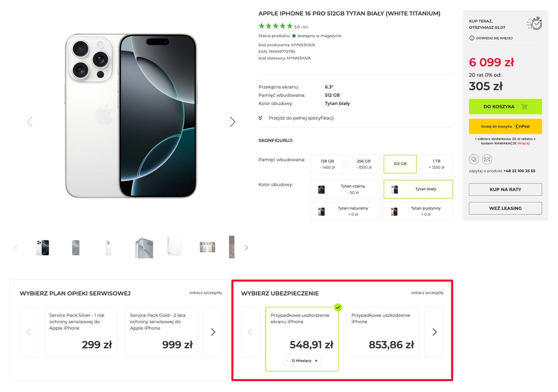
Task: Click the envelope email icon
Action: click(x=487, y=159)
